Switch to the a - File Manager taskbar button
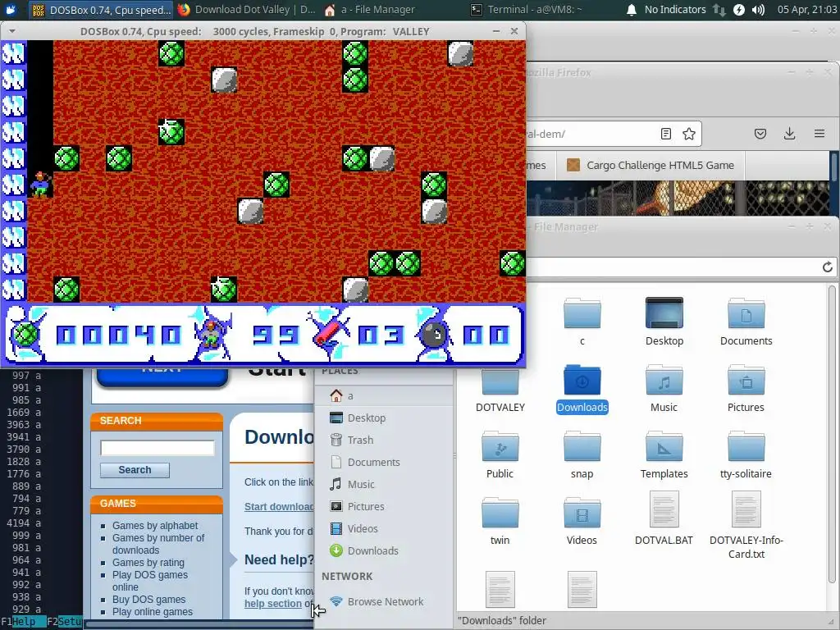 click(x=370, y=10)
